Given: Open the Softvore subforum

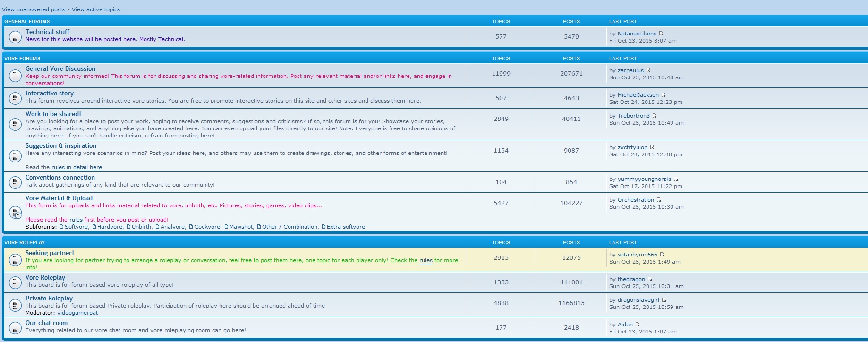Looking at the screenshot, I should point(77,227).
